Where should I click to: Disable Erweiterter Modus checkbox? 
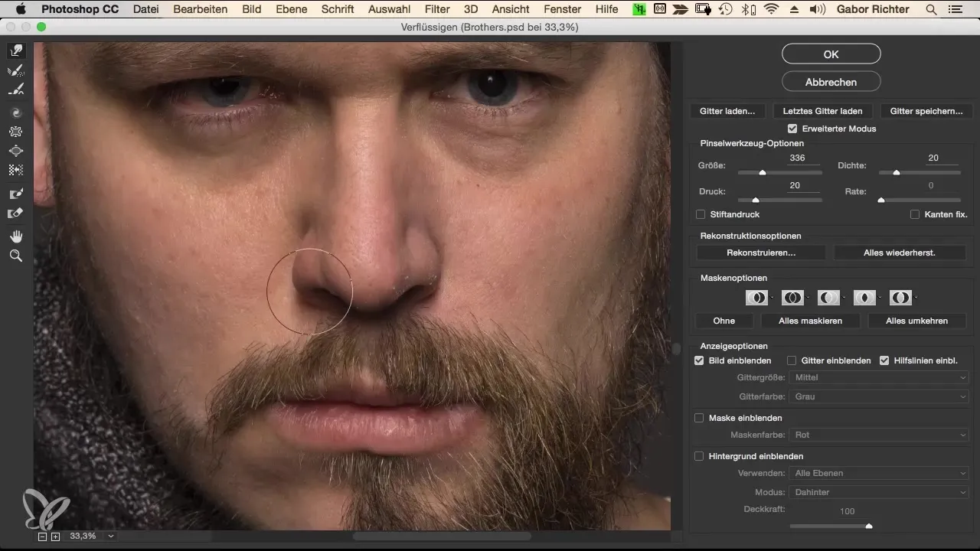tap(792, 129)
